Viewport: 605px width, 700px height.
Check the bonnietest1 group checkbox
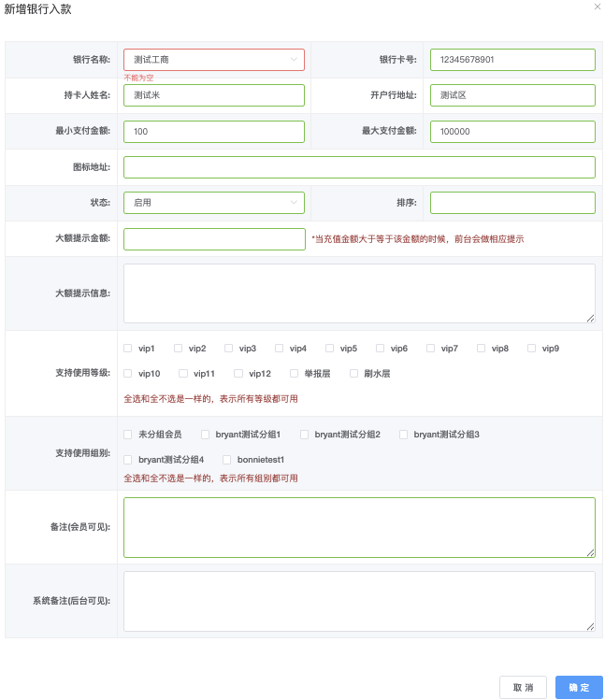click(x=227, y=460)
